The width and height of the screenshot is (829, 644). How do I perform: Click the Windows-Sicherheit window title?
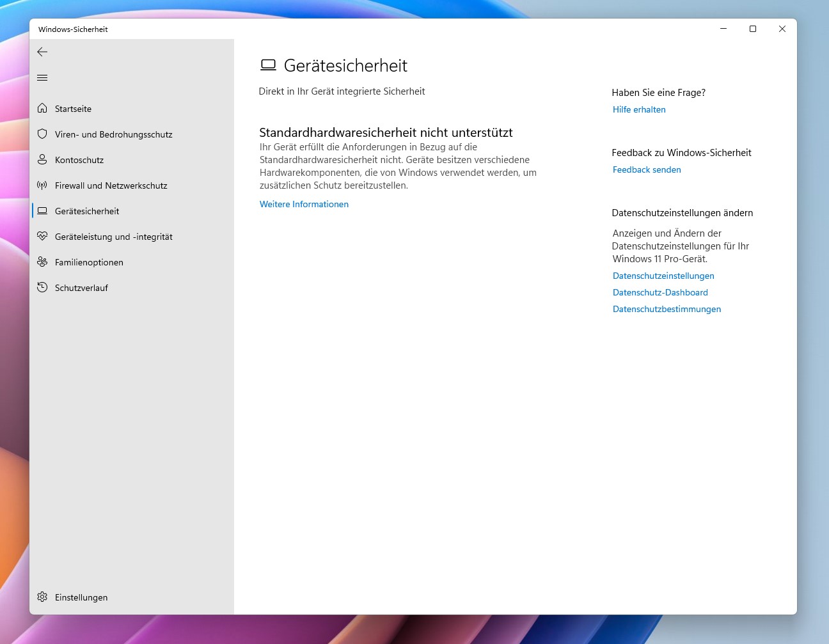(x=73, y=29)
